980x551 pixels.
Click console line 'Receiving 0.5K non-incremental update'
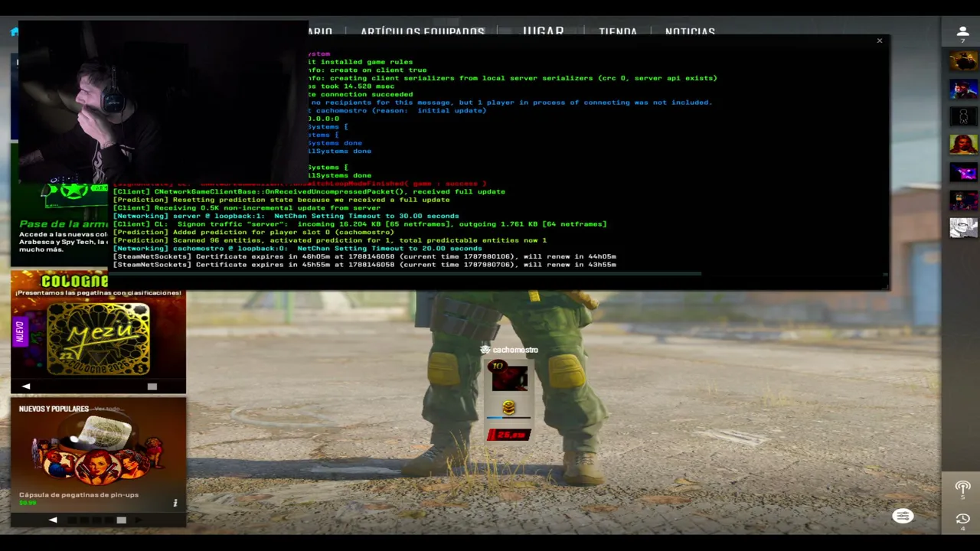(247, 208)
